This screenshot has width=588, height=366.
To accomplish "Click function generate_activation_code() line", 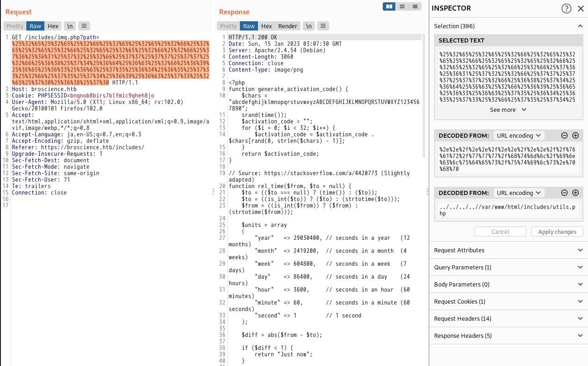I will [x=288, y=89].
